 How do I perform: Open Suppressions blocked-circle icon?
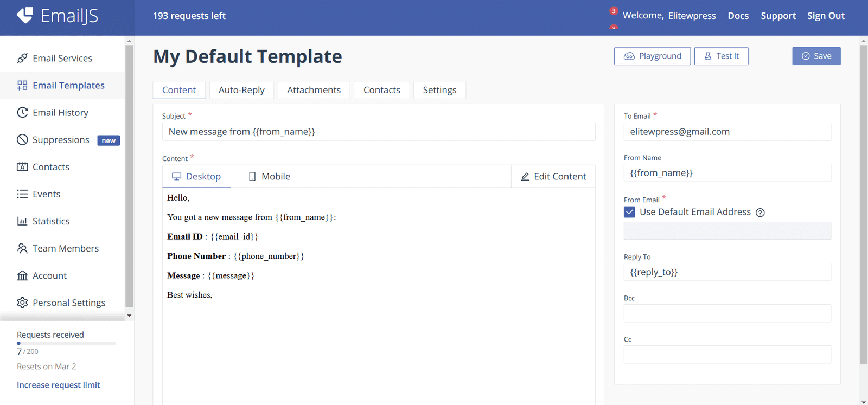(22, 139)
